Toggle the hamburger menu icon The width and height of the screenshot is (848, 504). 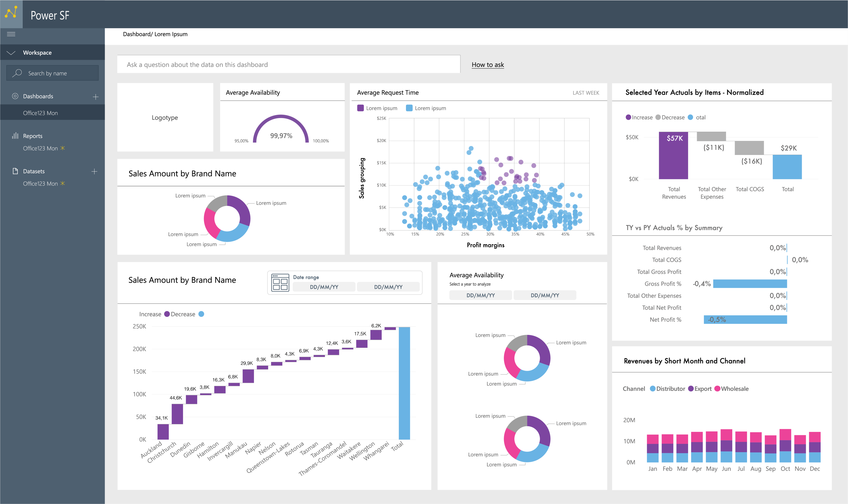pos(11,34)
